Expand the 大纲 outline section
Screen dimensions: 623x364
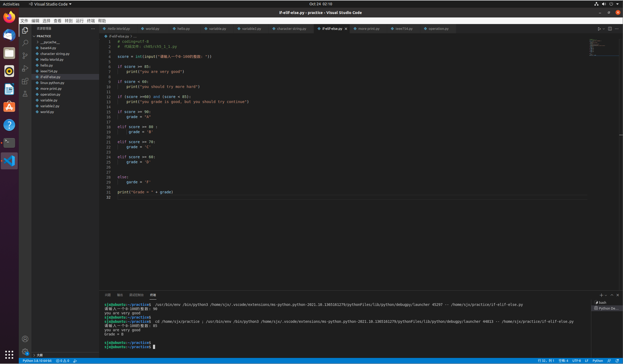coord(39,355)
